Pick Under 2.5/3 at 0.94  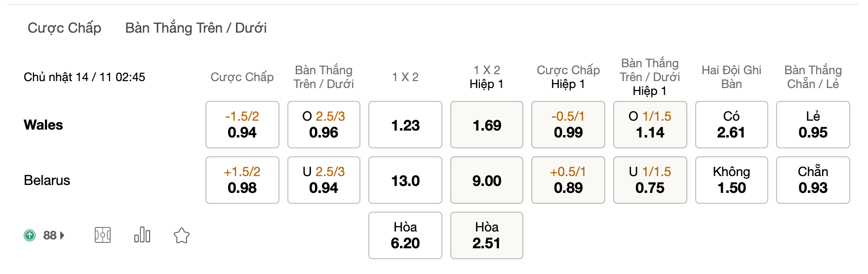pos(324,180)
